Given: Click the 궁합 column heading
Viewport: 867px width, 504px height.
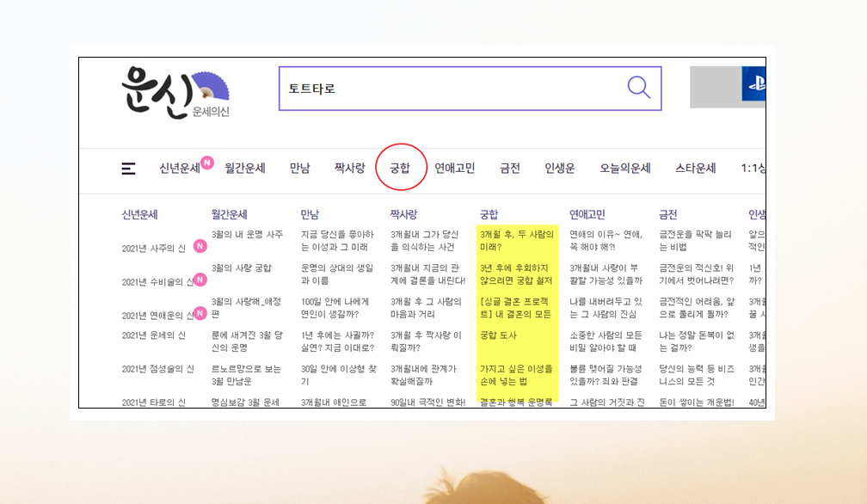Looking at the screenshot, I should (x=489, y=214).
